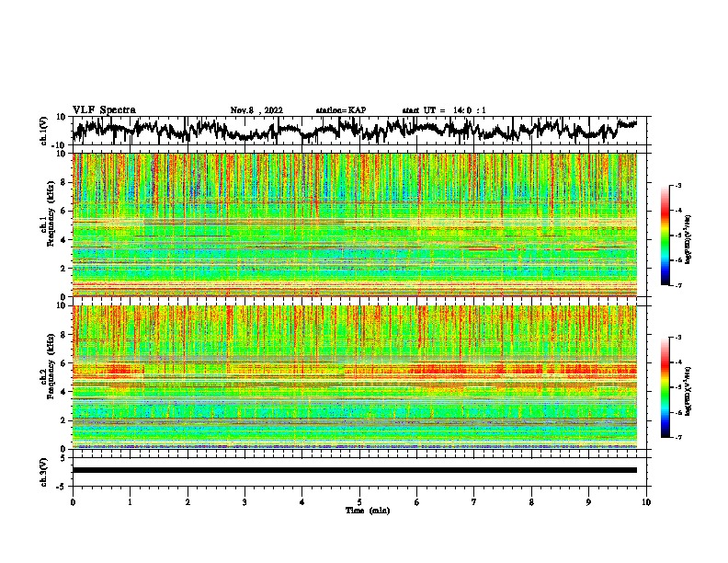This screenshot has height=563, width=728.
Task: Click the "station=KAP" header label
Action: [x=341, y=110]
